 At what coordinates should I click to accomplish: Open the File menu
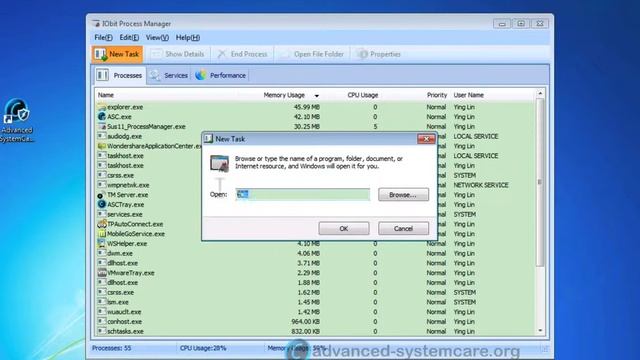point(103,38)
